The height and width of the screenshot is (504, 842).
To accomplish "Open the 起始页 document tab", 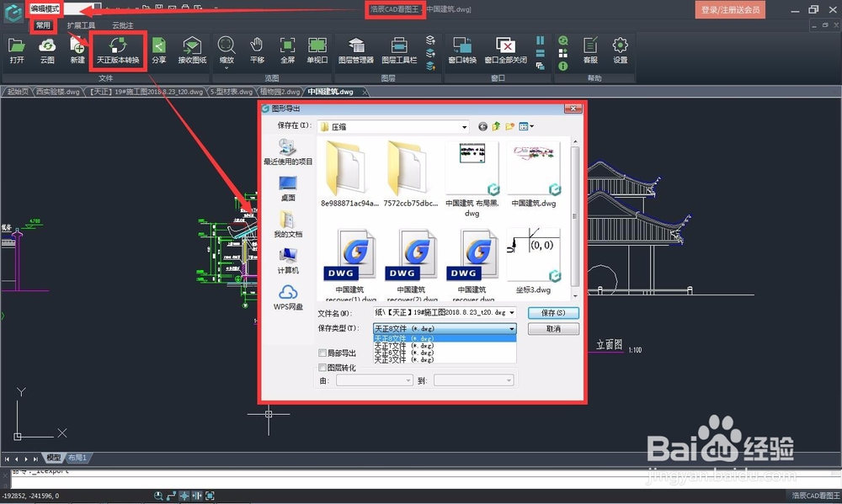I will click(x=17, y=92).
